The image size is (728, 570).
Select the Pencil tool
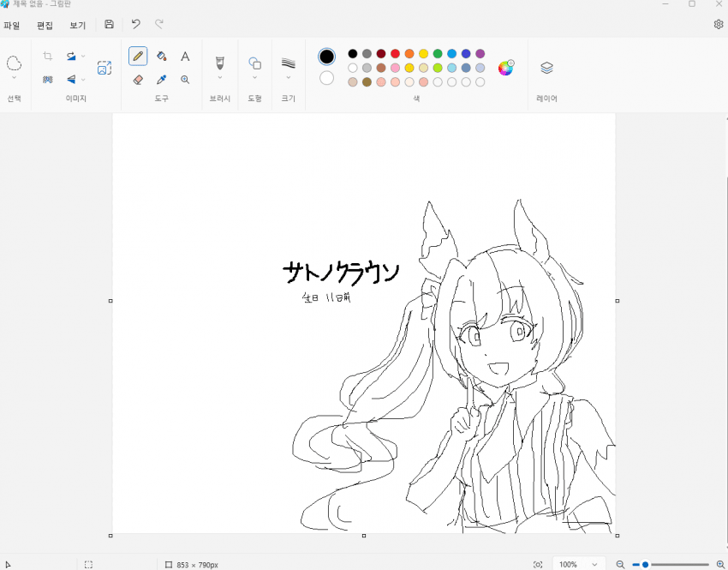tap(138, 57)
